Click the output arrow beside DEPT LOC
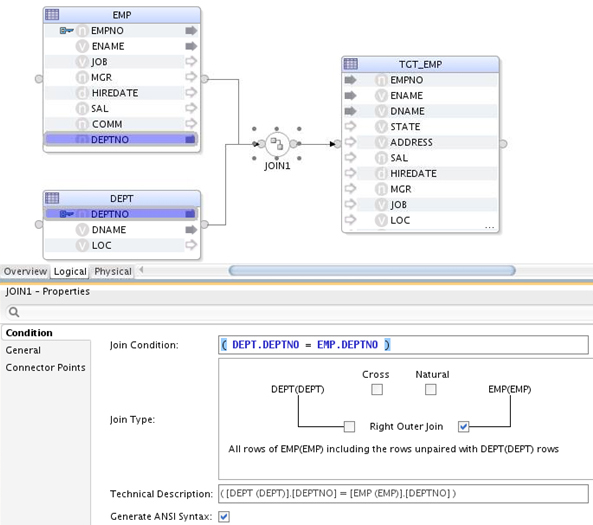This screenshot has width=593, height=525. pyautogui.click(x=191, y=245)
